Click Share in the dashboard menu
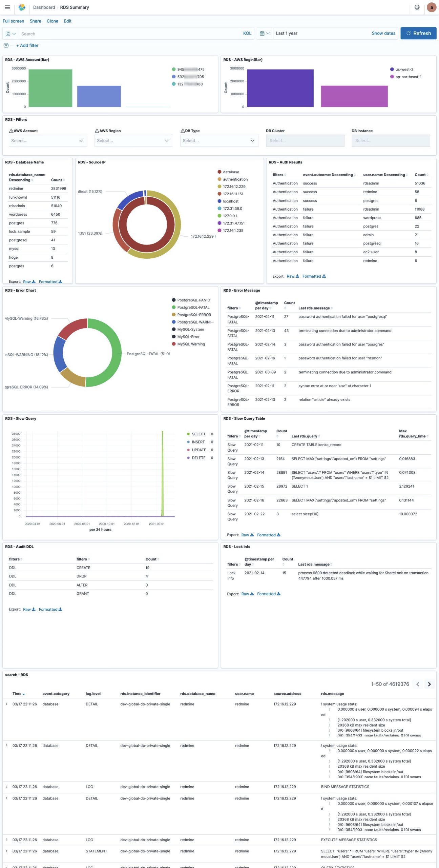439x868 pixels. [35, 21]
